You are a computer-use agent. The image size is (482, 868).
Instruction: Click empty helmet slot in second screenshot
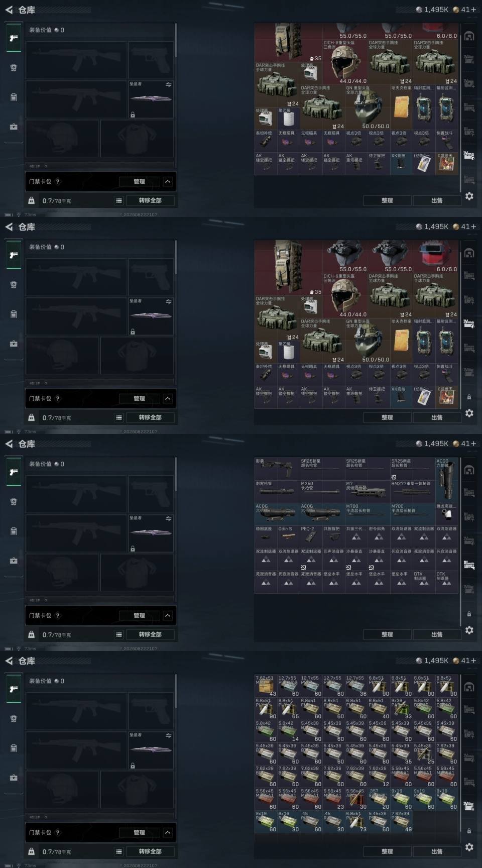tap(62, 356)
